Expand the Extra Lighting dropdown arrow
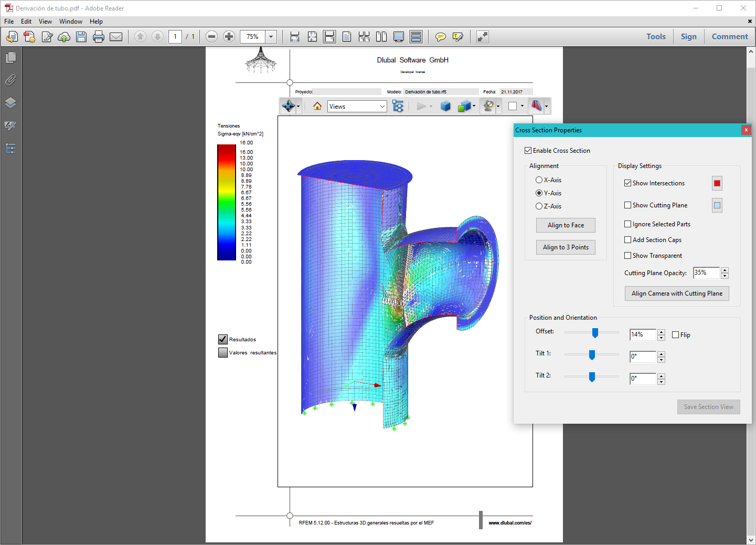756x545 pixels. coord(498,107)
